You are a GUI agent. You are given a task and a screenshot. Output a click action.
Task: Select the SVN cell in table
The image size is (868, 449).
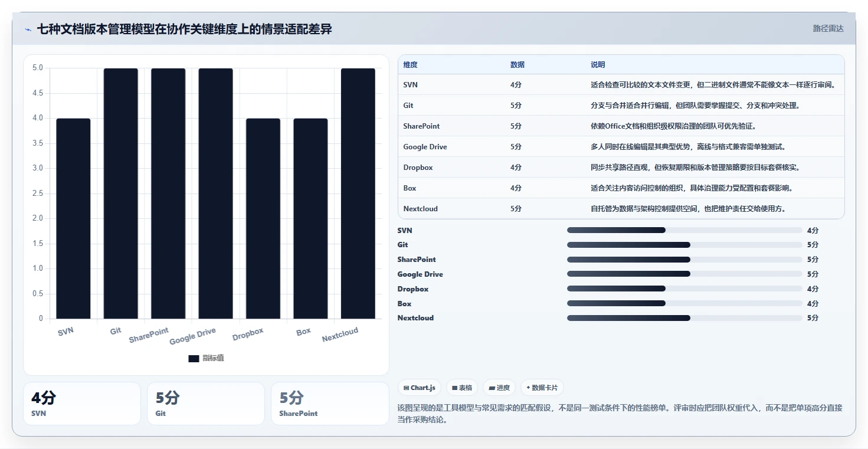click(410, 85)
